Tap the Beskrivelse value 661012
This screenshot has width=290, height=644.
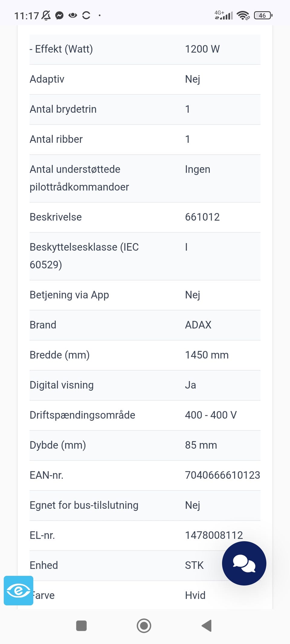click(x=202, y=217)
